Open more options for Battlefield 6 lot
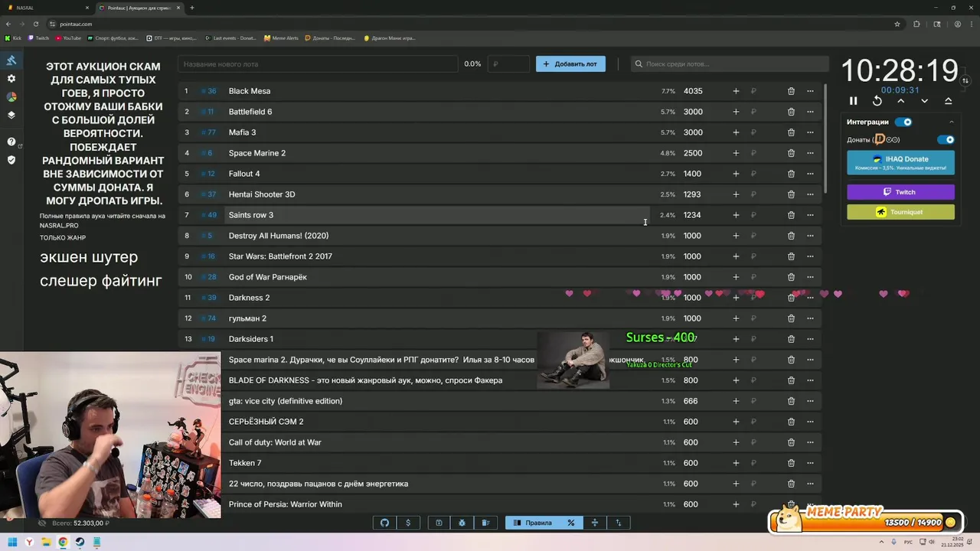980x551 pixels. pyautogui.click(x=810, y=112)
